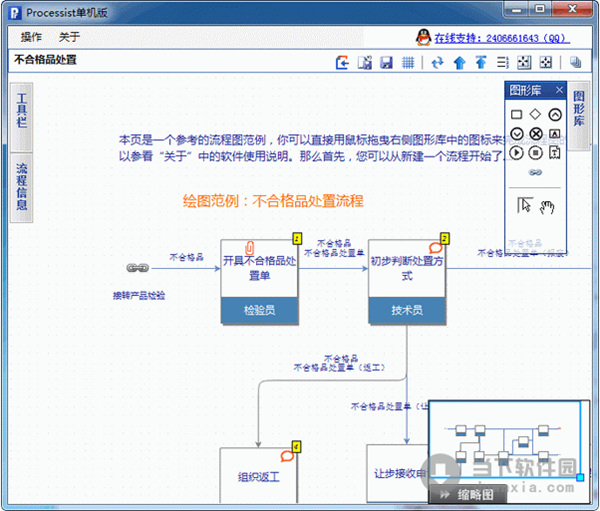Click the 在线支持 QQ link
This screenshot has width=600, height=511.
click(502, 38)
